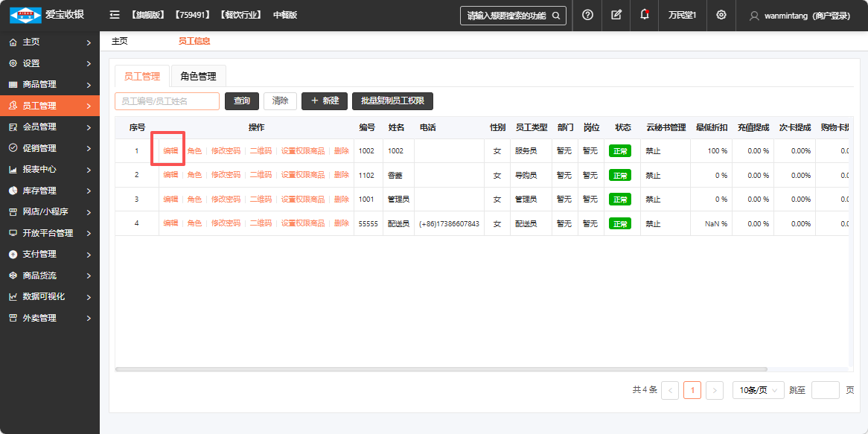Screen dimensions: 868x434
Task: Select the 主页 breadcrumb tab
Action: [119, 41]
